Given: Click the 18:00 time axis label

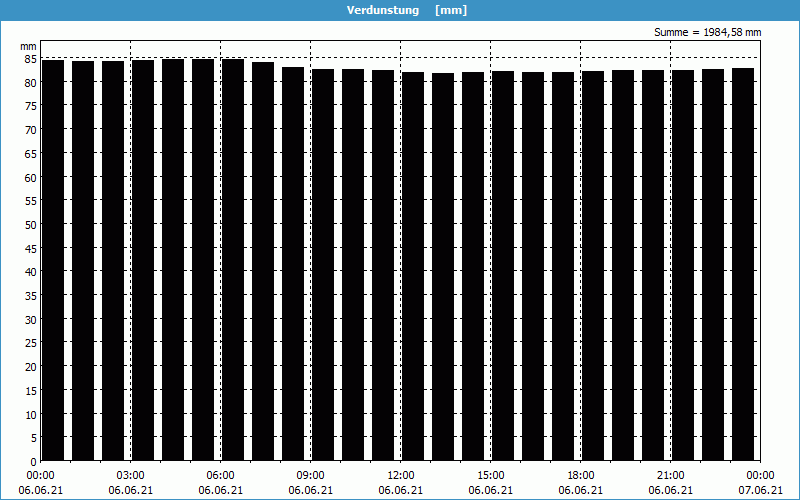Looking at the screenshot, I should click(581, 476).
